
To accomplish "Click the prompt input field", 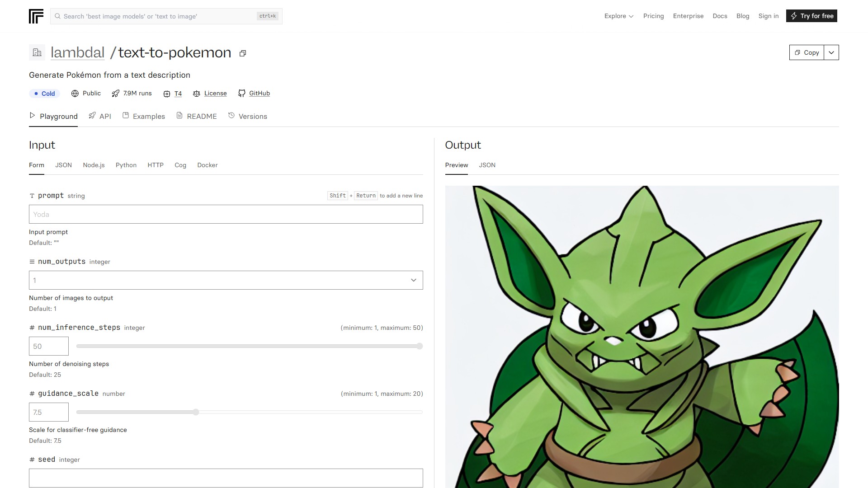I will click(x=226, y=214).
